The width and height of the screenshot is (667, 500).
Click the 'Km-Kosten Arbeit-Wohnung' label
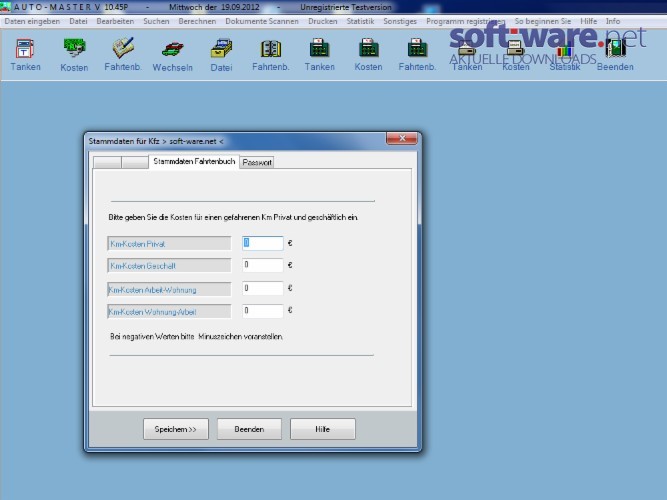(169, 289)
